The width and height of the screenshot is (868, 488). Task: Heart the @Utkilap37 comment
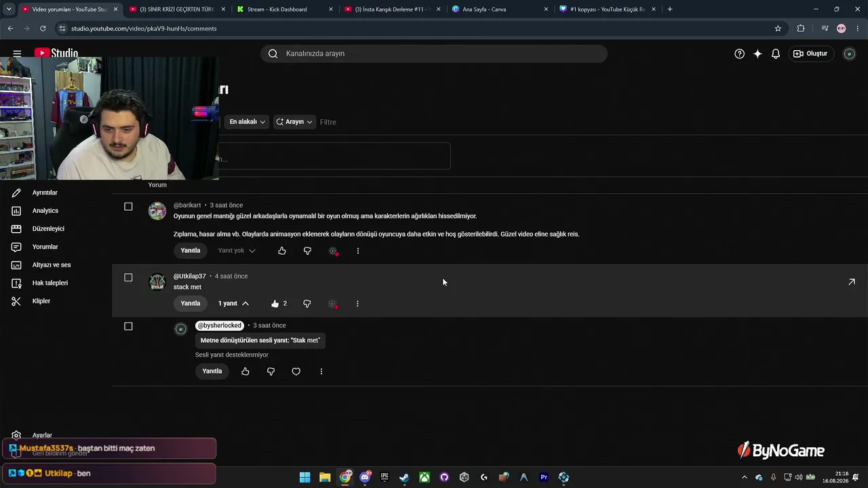pyautogui.click(x=332, y=304)
